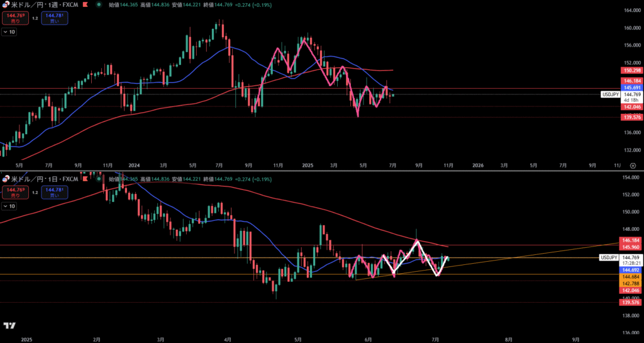Click the 139.576 price label on the daily axis
644x343 pixels.
point(630,302)
